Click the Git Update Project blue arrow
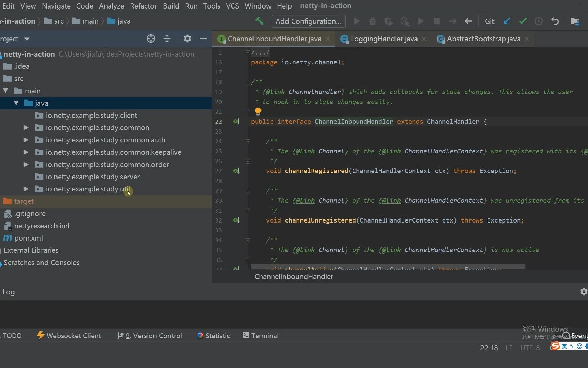The height and width of the screenshot is (368, 588). (507, 21)
